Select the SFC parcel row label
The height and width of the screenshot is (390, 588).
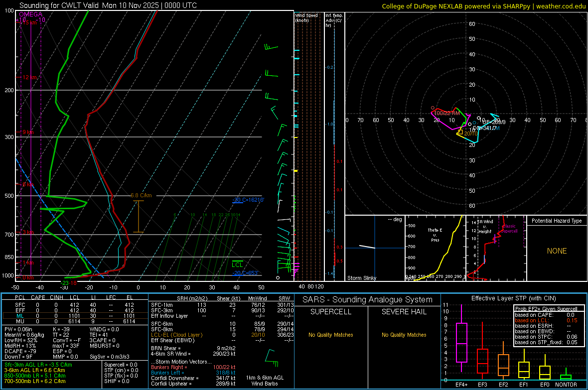tap(20, 305)
